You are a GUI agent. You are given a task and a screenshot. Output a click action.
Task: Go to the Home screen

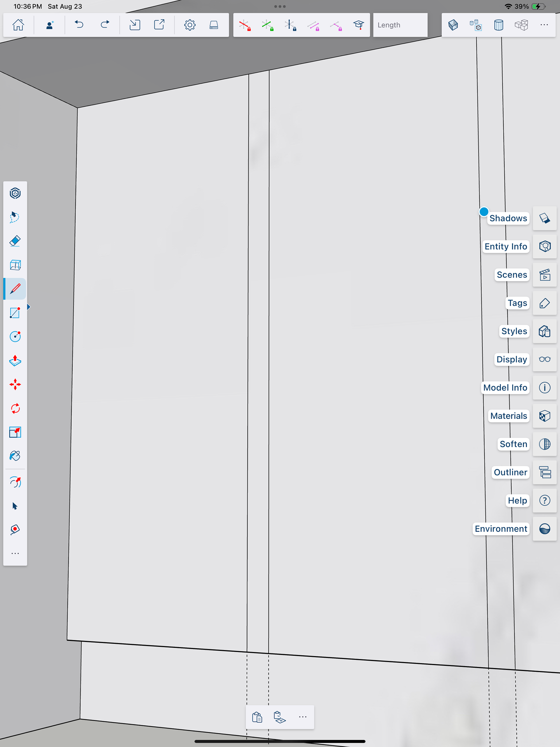point(18,25)
